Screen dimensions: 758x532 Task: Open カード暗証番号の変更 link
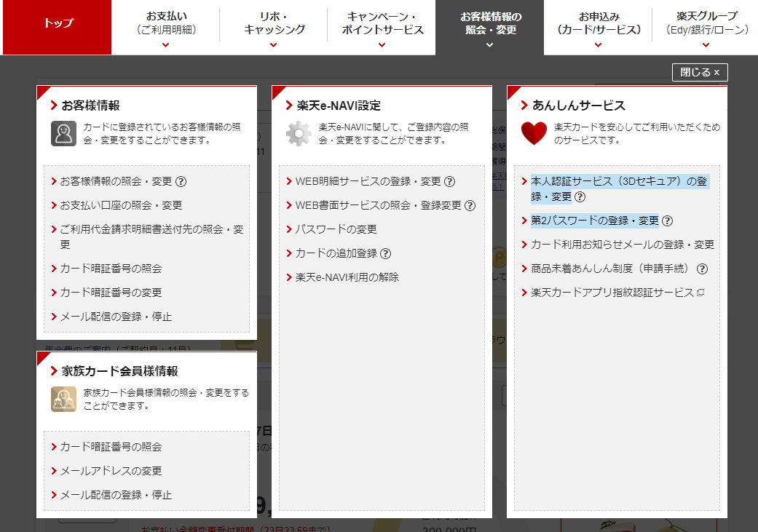[x=111, y=293]
